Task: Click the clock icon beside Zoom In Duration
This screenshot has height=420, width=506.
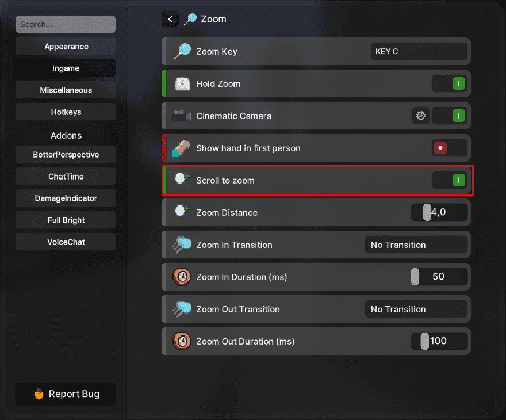Action: click(182, 277)
